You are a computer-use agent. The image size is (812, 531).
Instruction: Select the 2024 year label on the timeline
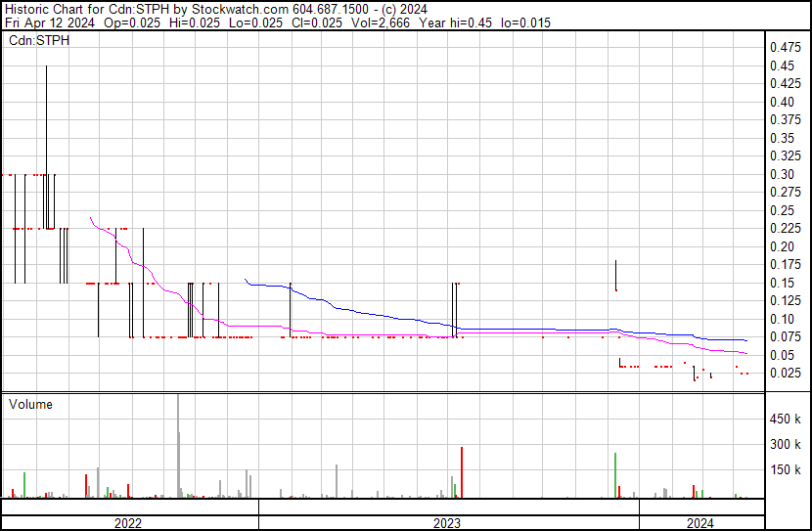tap(699, 523)
